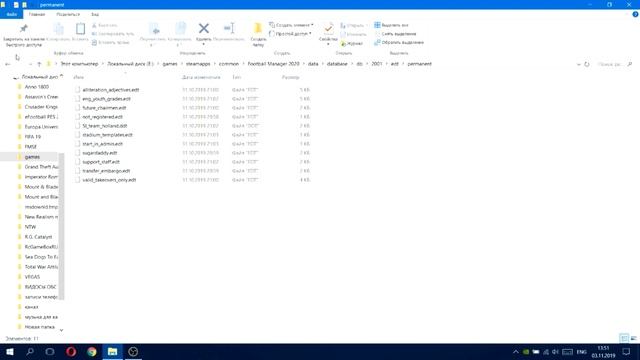Click the New folder icon
This screenshot has height=360, width=640.
pyautogui.click(x=258, y=29)
